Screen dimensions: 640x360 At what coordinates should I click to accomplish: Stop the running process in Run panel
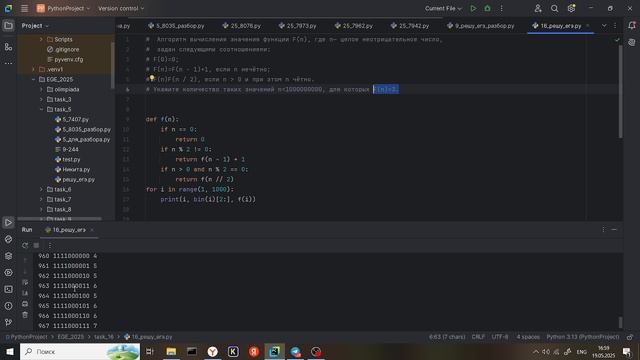pos(36,245)
